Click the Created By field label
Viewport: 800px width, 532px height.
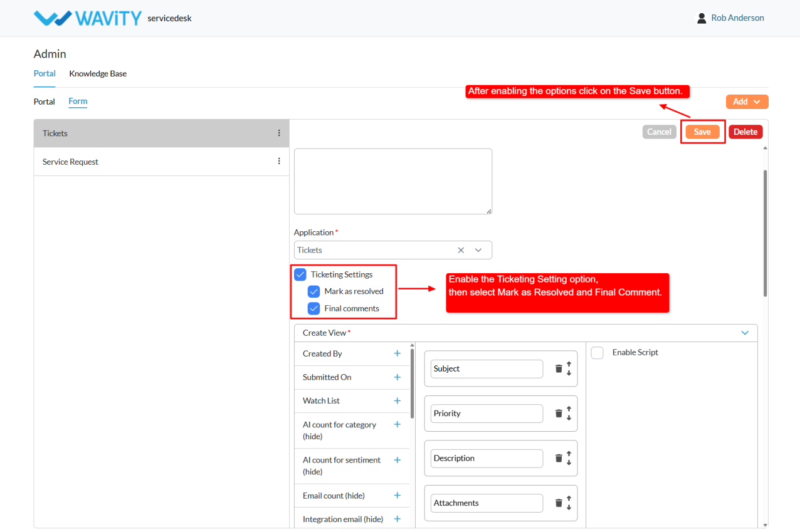pos(322,353)
